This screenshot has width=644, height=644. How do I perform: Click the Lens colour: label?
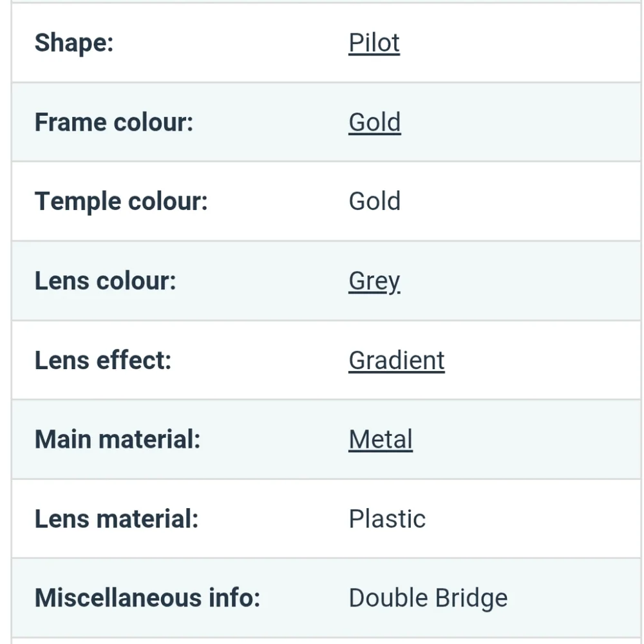click(105, 281)
